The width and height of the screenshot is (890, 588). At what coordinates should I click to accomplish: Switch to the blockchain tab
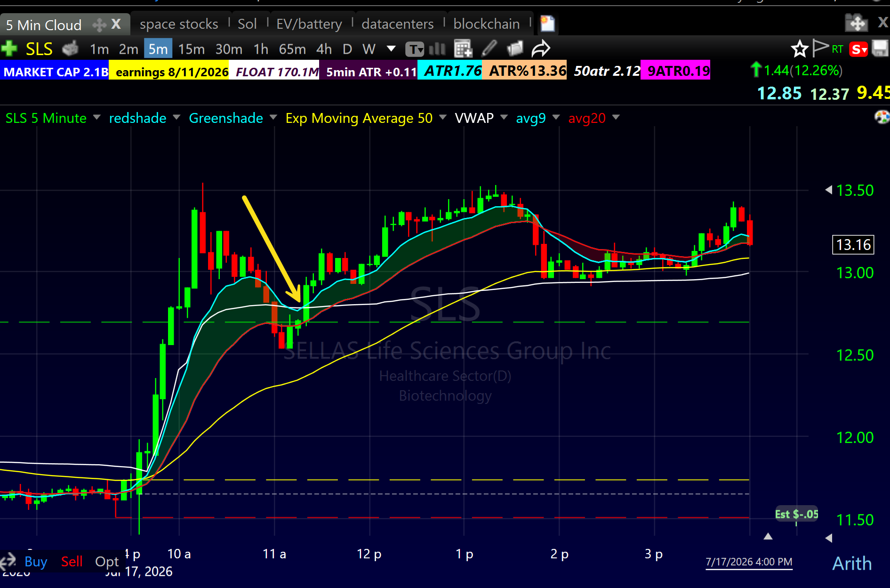[487, 24]
